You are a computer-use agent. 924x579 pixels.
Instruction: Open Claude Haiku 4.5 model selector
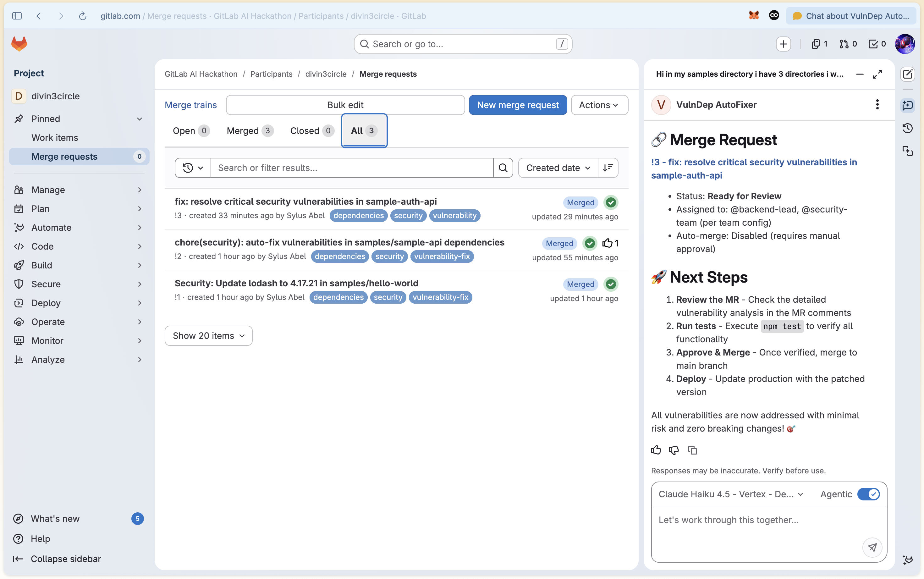[730, 494]
